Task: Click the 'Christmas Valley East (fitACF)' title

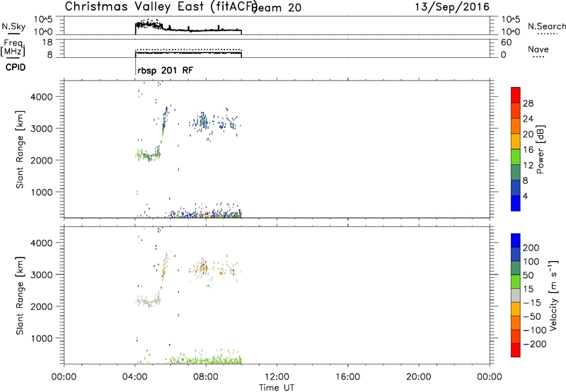Action: pyautogui.click(x=161, y=6)
